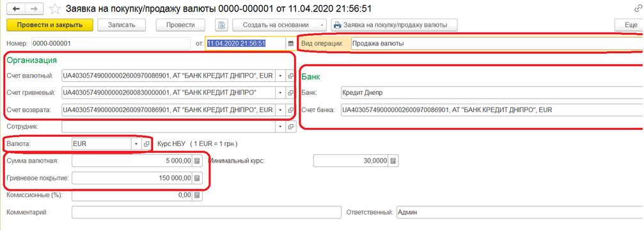The width and height of the screenshot is (644, 242).
Task: Click the Счет банка field
Action: point(492,110)
